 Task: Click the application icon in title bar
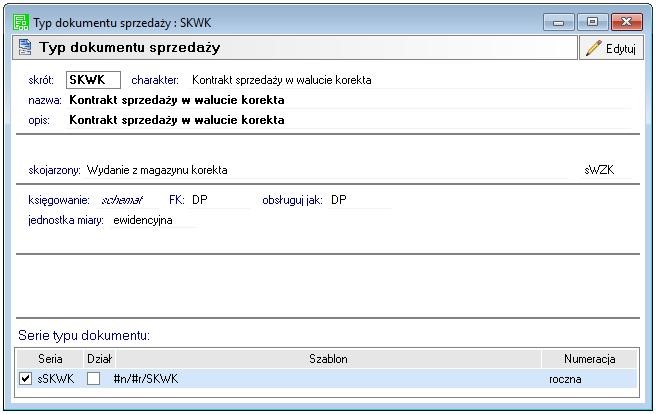coord(21,22)
